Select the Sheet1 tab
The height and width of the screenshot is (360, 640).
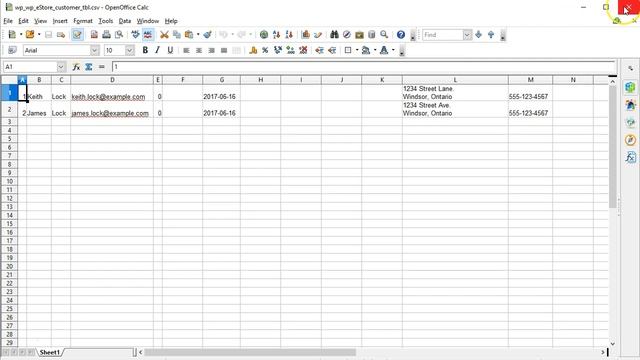click(49, 352)
